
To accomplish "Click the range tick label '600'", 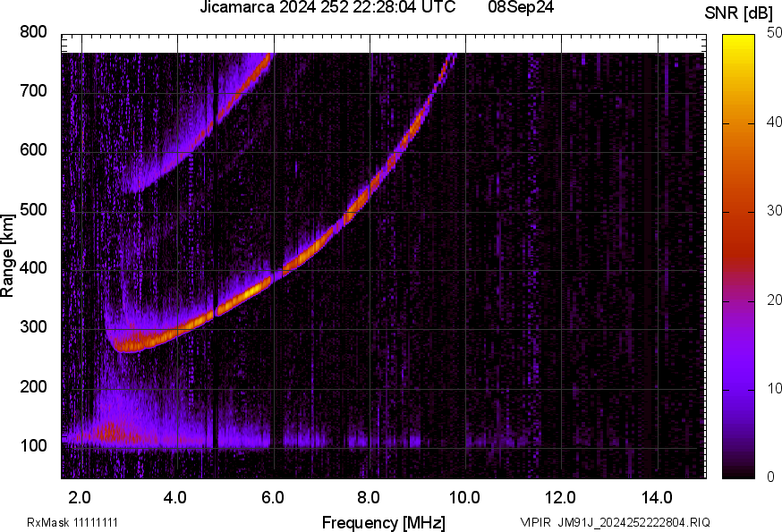I will click(x=33, y=150).
